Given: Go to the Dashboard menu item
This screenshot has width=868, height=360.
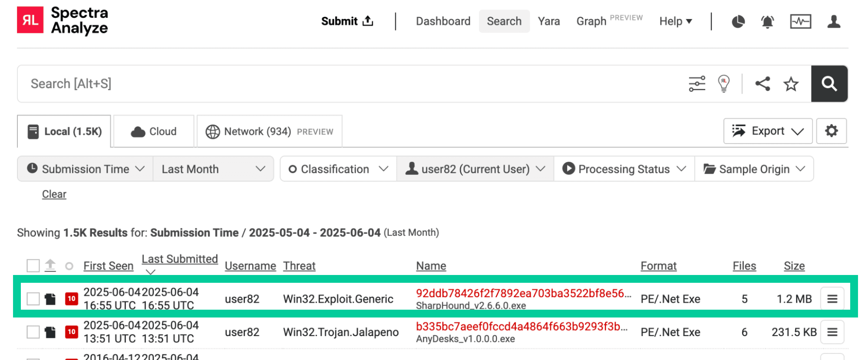Looking at the screenshot, I should coord(443,21).
